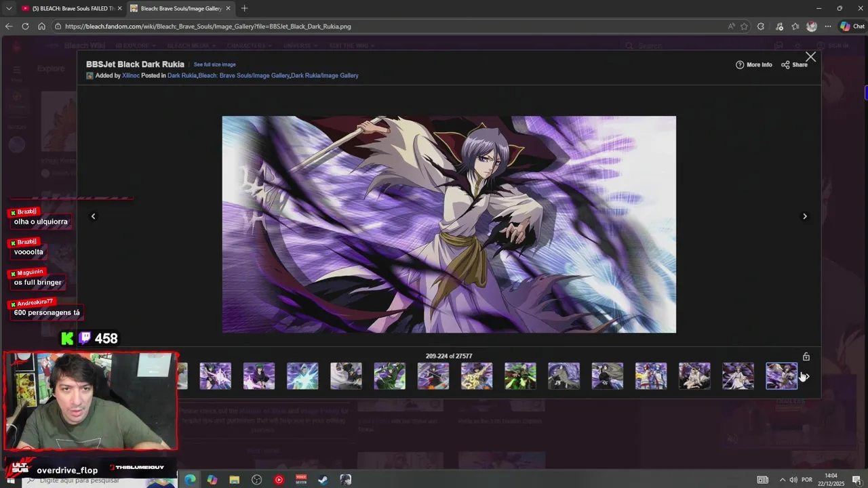Open the Bleach: Brave Souls/Image Gallery link

pos(243,75)
